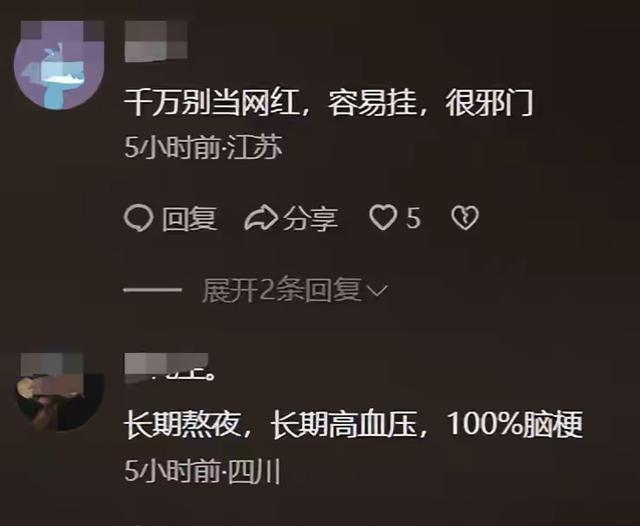The width and height of the screenshot is (640, 526).
Task: Click the 四川 location tag
Action: coord(253,471)
